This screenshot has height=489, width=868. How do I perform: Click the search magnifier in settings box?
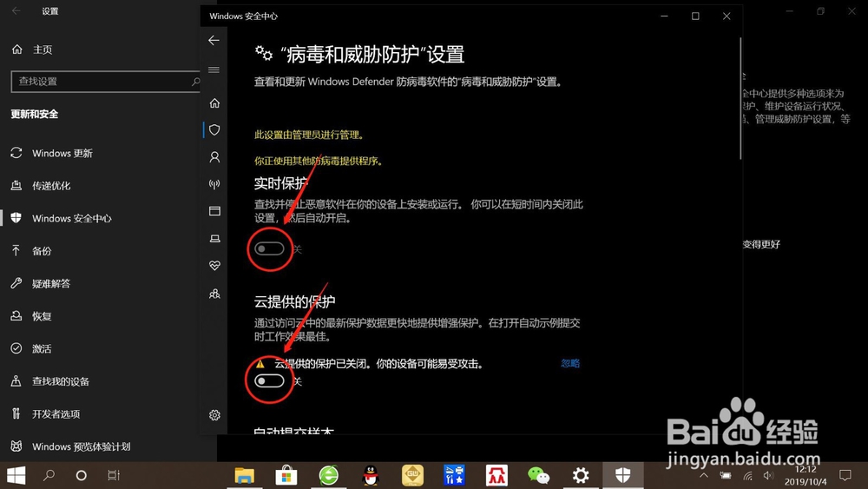[195, 82]
